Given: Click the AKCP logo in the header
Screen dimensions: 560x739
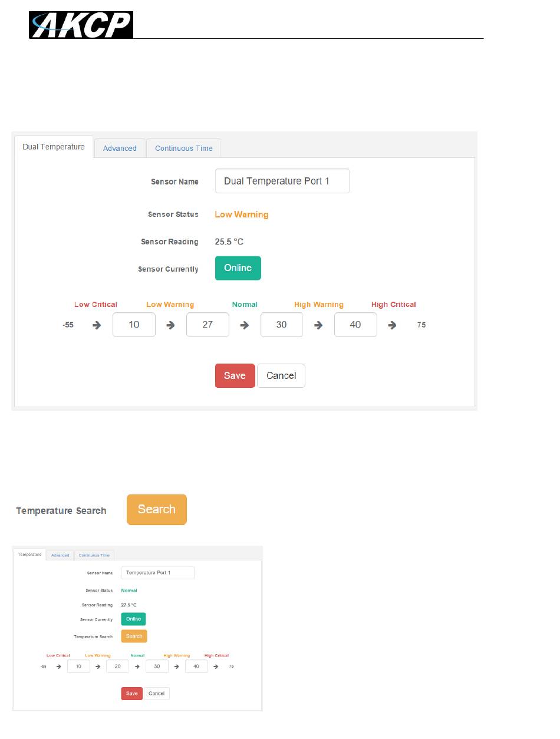Looking at the screenshot, I should (81, 25).
